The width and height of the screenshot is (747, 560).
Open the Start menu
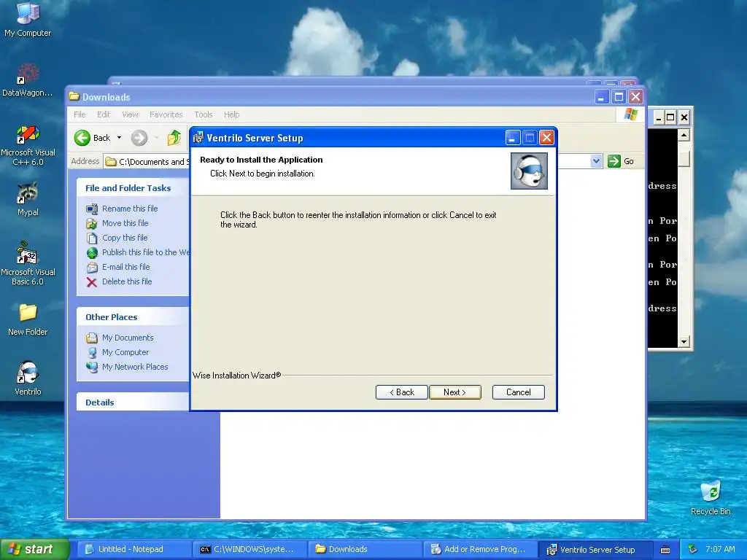pos(34,550)
